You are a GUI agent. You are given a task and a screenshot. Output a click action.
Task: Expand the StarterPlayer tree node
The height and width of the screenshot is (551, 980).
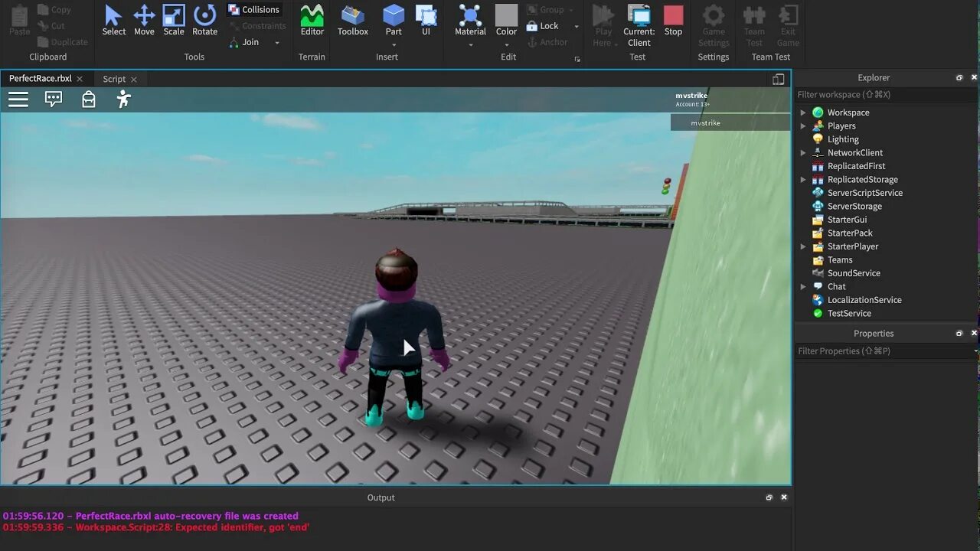[803, 246]
